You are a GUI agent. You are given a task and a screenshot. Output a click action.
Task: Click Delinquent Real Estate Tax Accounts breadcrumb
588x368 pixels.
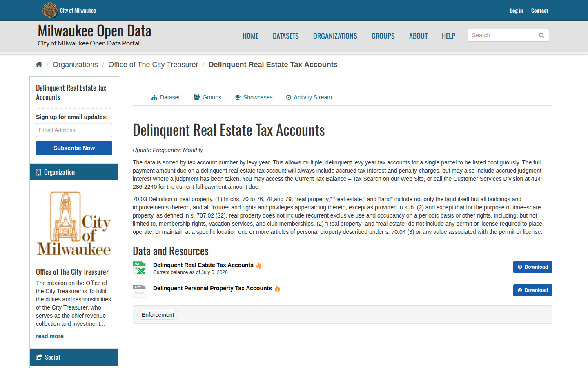(273, 65)
